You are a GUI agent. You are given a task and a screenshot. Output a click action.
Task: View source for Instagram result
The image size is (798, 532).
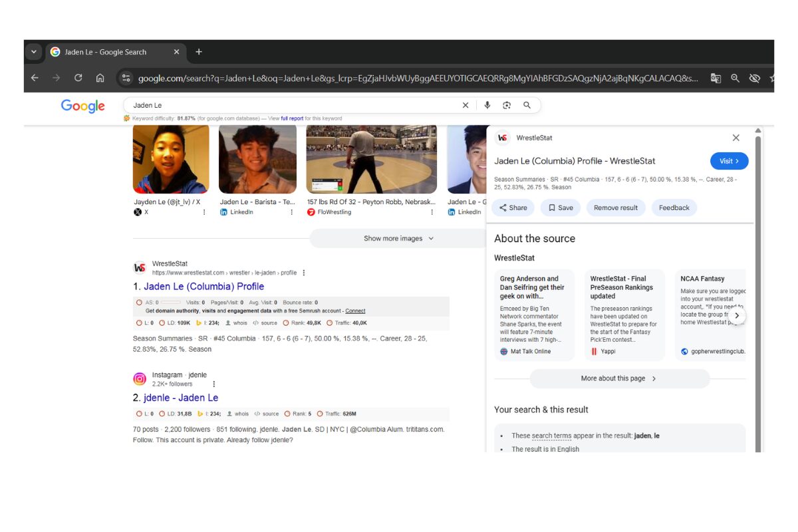267,414
